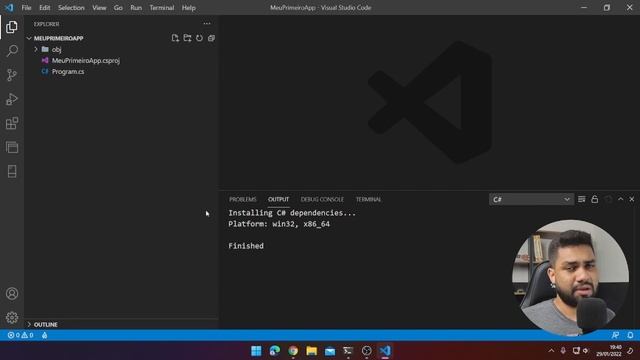Open the Manage gear icon
The height and width of the screenshot is (360, 640).
click(x=12, y=318)
